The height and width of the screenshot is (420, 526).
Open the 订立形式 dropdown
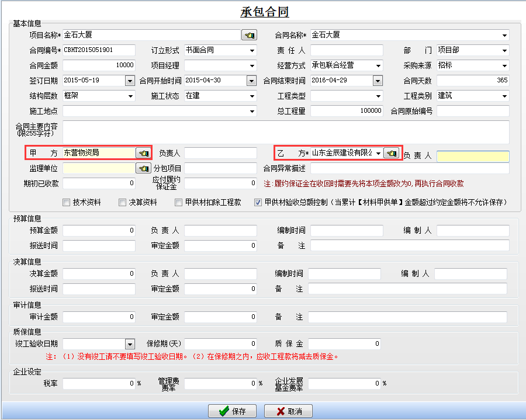click(x=252, y=50)
